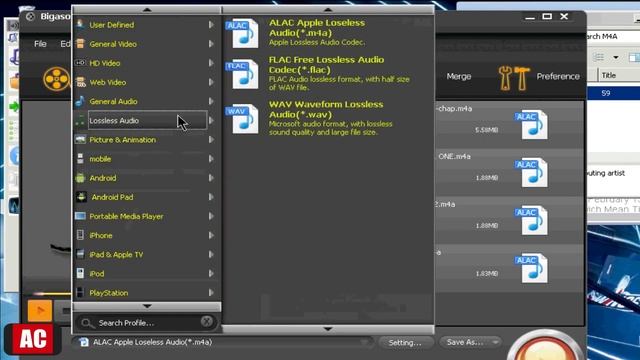Click the ALAC icon for the ONE.m4a file
Image resolution: width=640 pixels, height=360 pixels.
coord(531,172)
